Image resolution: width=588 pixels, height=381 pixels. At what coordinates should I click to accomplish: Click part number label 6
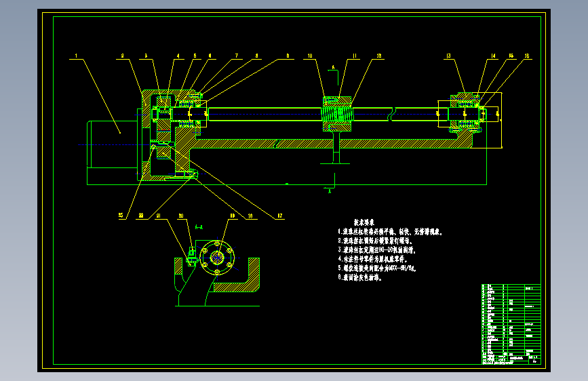pyautogui.click(x=210, y=56)
